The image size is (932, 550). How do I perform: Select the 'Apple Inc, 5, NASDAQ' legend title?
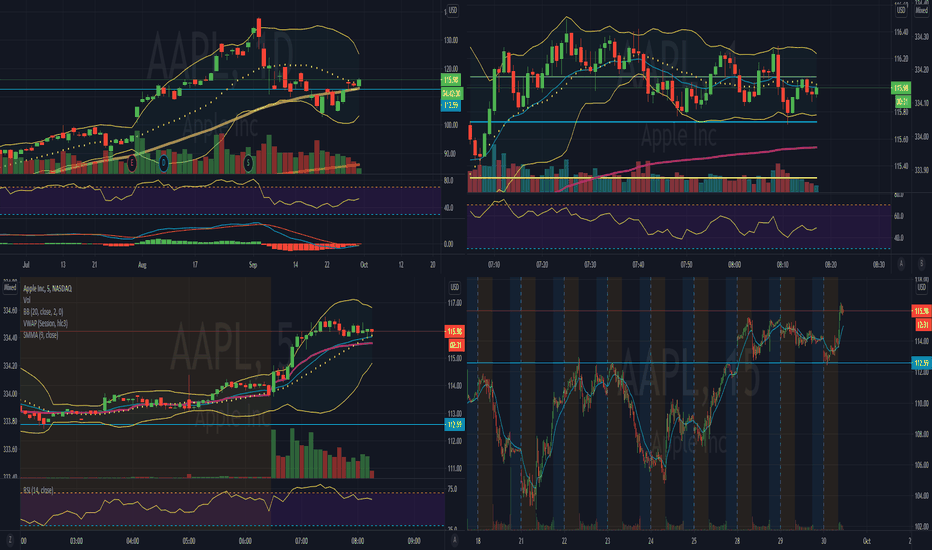[x=48, y=288]
